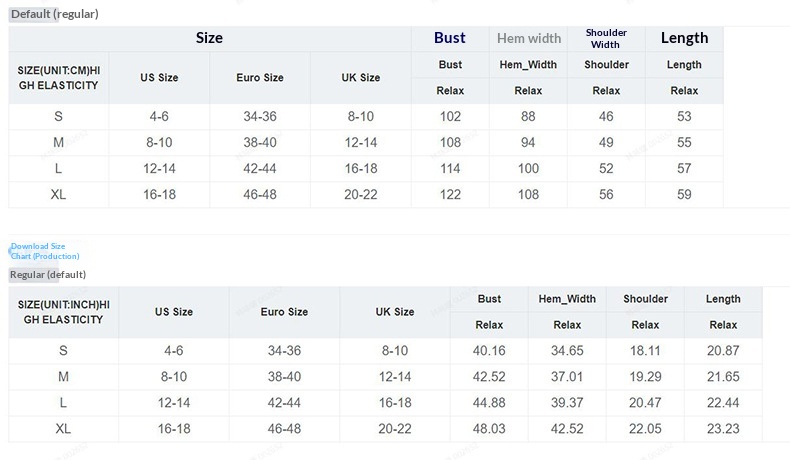Image resolution: width=790 pixels, height=460 pixels.
Task: Select the "Hem_Width" header in inch table
Action: pyautogui.click(x=567, y=299)
